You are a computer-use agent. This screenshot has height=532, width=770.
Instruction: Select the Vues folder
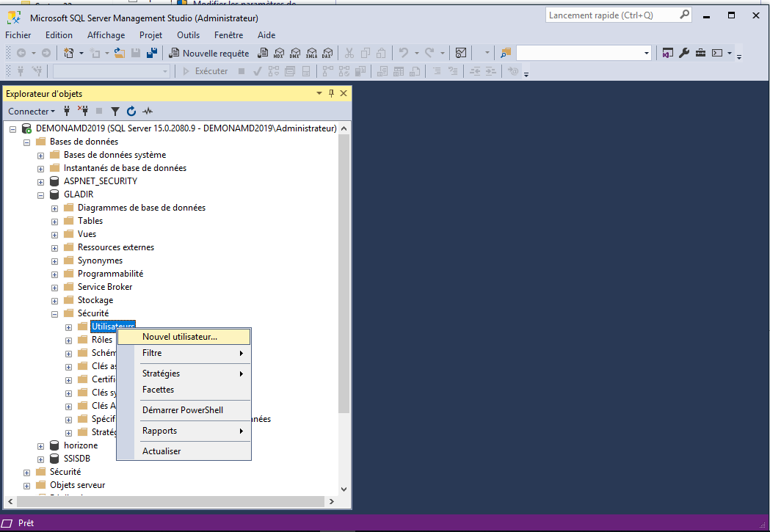(87, 234)
